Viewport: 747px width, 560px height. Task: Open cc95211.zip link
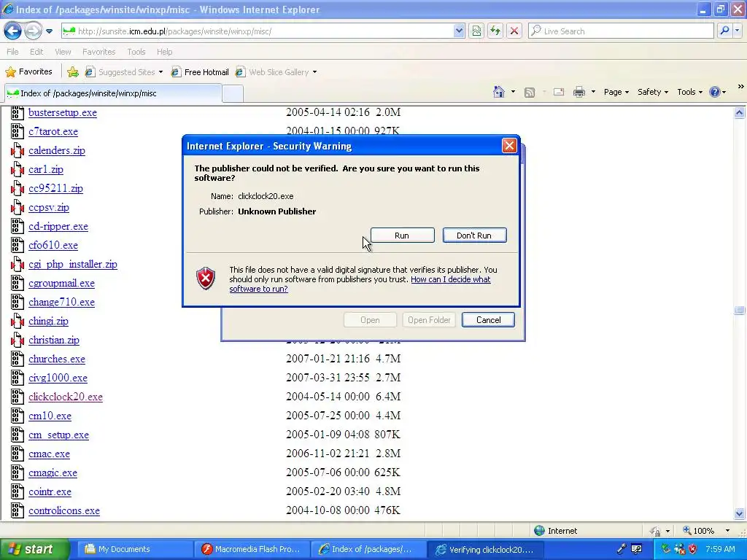[55, 189]
